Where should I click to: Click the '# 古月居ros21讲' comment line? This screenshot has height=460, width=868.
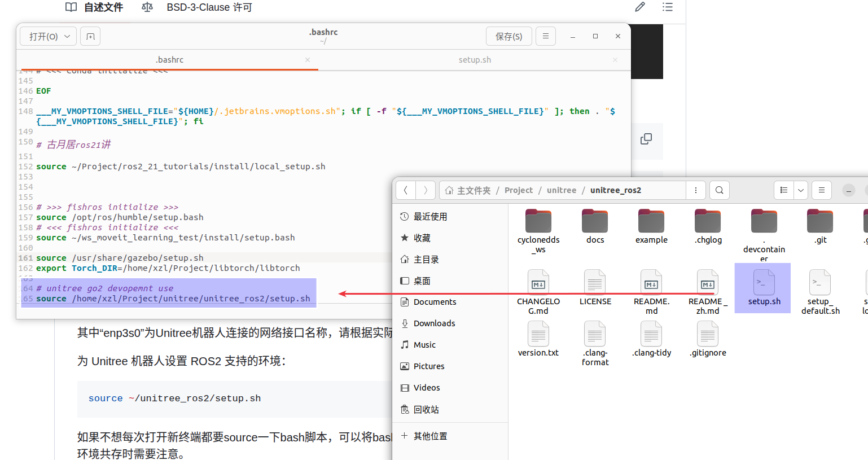[73, 145]
